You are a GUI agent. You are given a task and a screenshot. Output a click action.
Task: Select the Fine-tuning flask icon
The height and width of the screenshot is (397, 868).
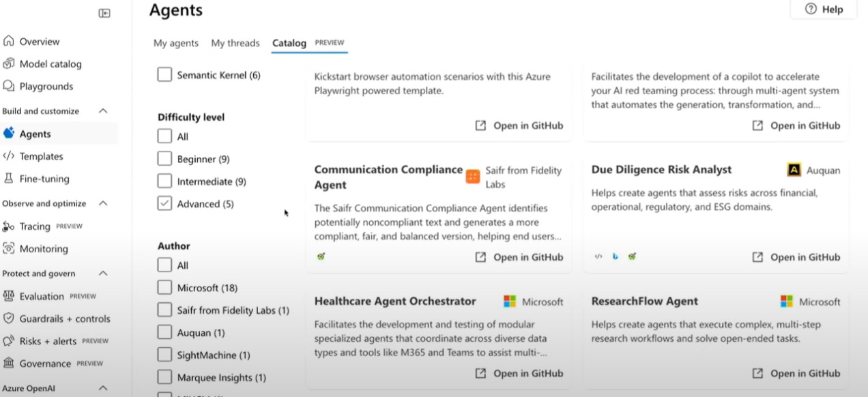9,179
